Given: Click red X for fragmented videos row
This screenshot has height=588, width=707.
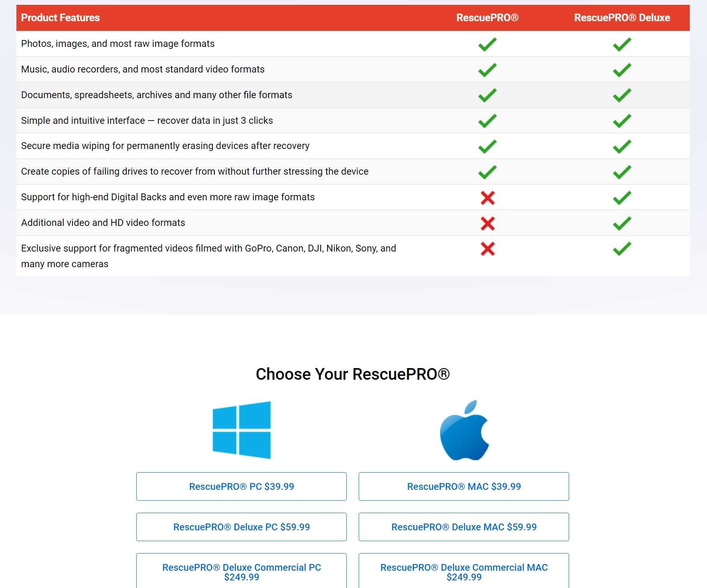Looking at the screenshot, I should (x=488, y=249).
